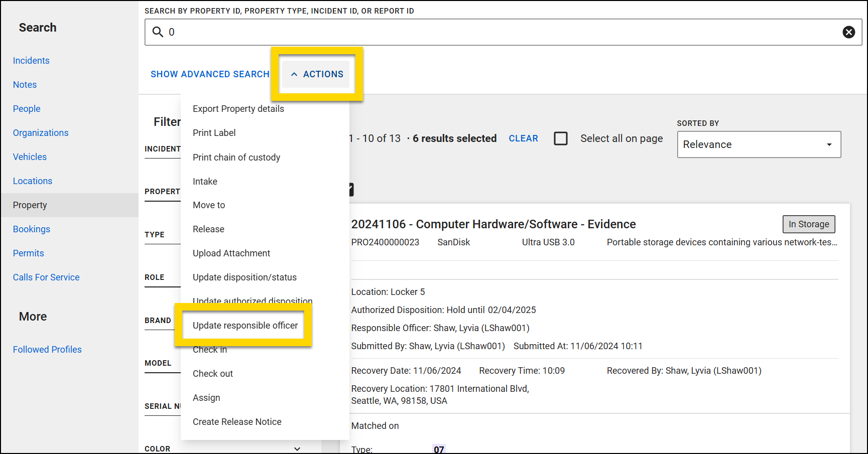
Task: Click inside the search input field
Action: point(351,32)
